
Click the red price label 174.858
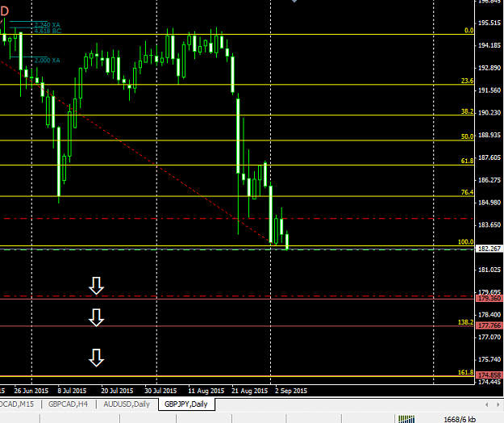[x=489, y=375]
